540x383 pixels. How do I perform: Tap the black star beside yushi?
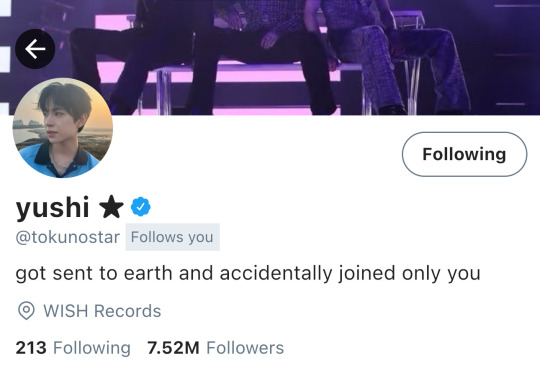[x=111, y=207]
